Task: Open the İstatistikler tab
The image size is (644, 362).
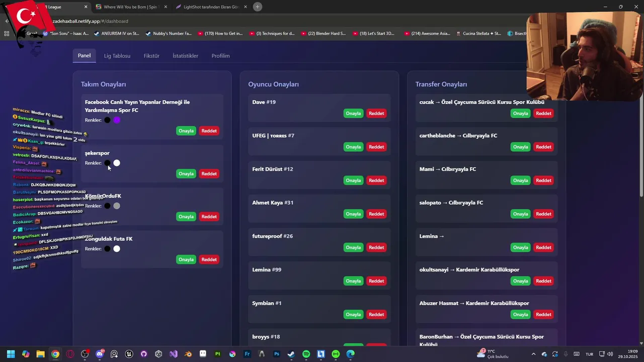Action: click(185, 56)
